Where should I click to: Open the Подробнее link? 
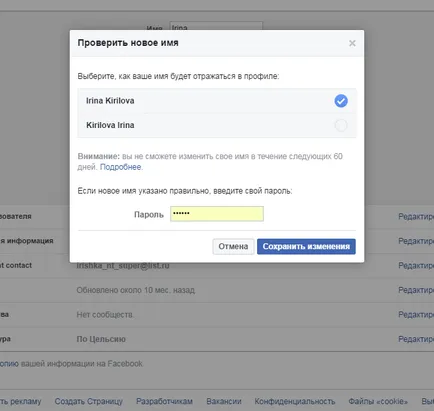(120, 167)
